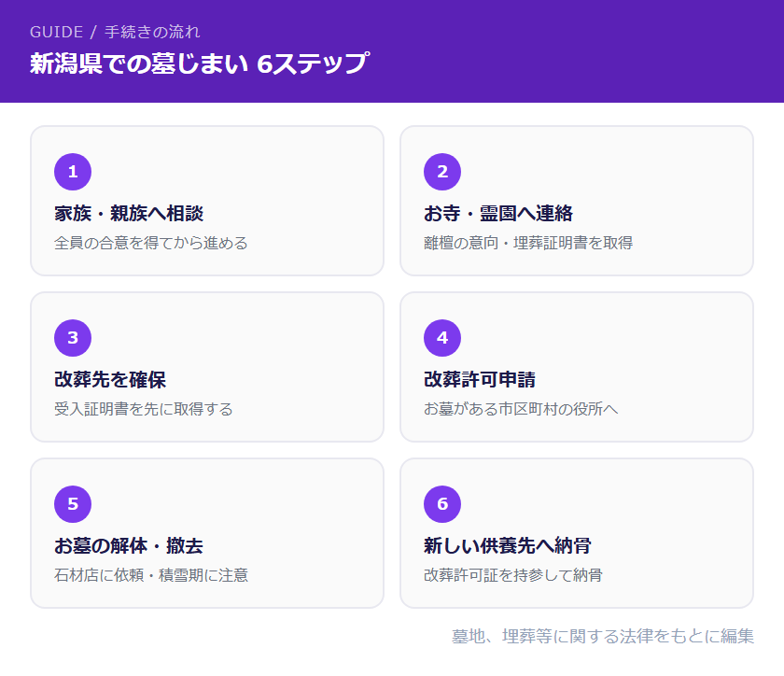Select the お寺・霊園へ連絡 heading

[498, 214]
